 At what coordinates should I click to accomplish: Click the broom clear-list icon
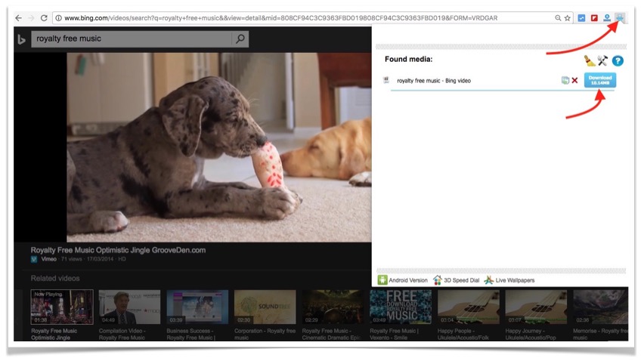(590, 60)
